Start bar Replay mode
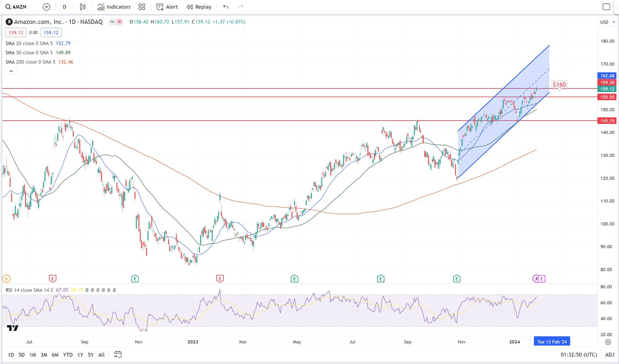Screen dimensions: 619x364 tap(199, 7)
